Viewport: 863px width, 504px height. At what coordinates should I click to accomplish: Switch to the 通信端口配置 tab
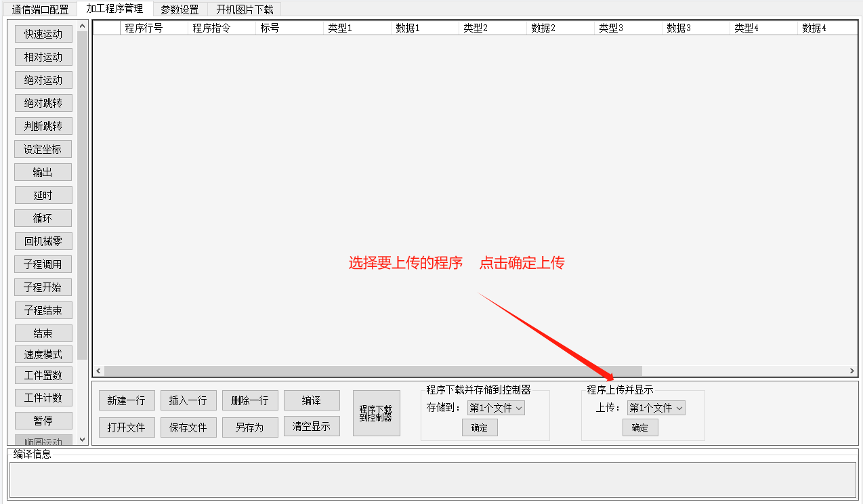(40, 9)
